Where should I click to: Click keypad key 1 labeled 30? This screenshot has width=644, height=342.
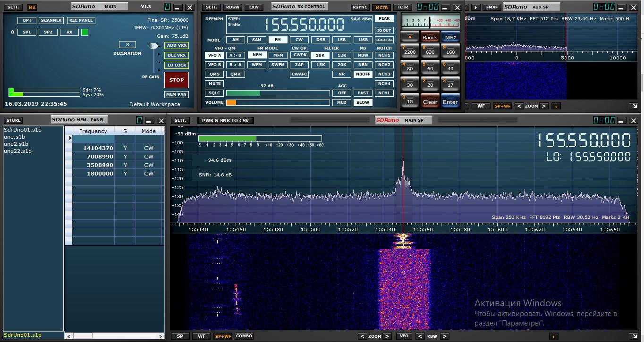[x=410, y=83]
